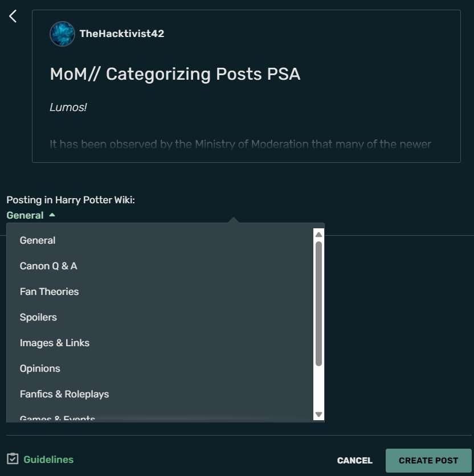Select the Opinions category
Viewport: 474px width, 476px height.
point(40,368)
